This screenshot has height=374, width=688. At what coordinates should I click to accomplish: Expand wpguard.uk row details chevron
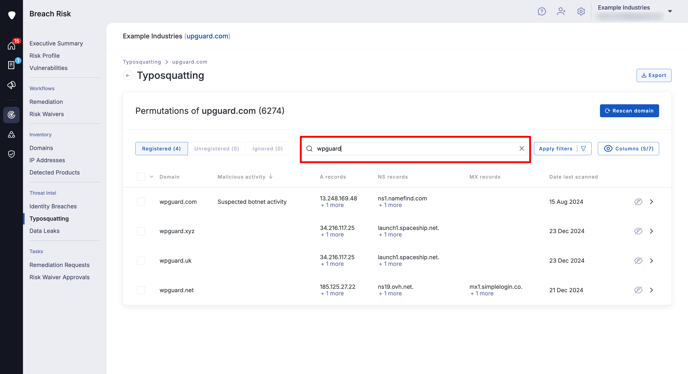[x=652, y=261]
